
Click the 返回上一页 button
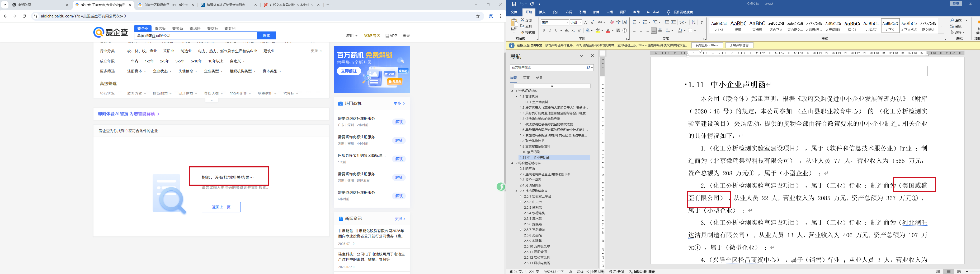(x=221, y=207)
